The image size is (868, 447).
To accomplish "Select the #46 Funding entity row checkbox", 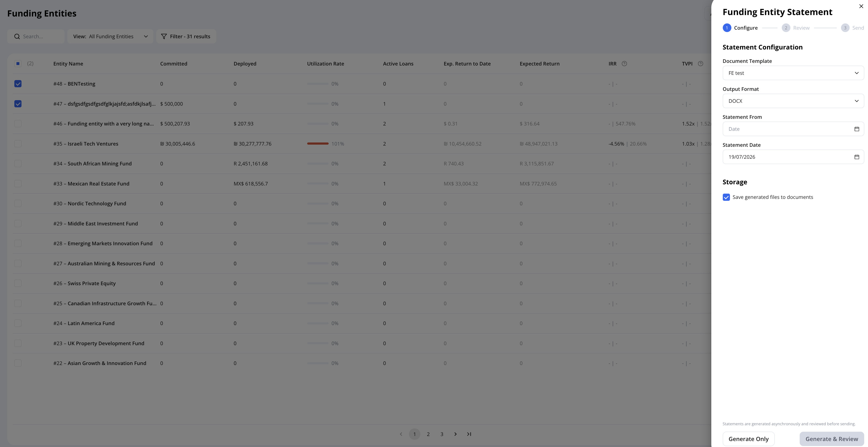I will pyautogui.click(x=18, y=124).
